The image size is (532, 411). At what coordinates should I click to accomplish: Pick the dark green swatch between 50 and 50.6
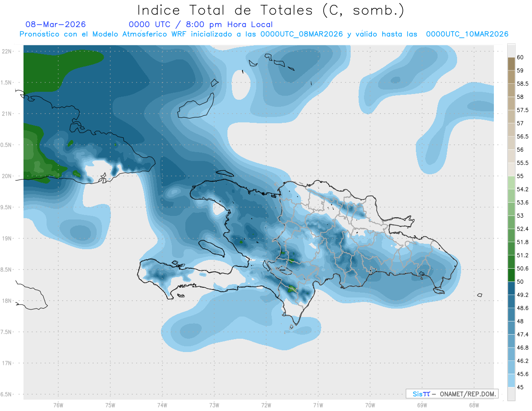click(511, 275)
